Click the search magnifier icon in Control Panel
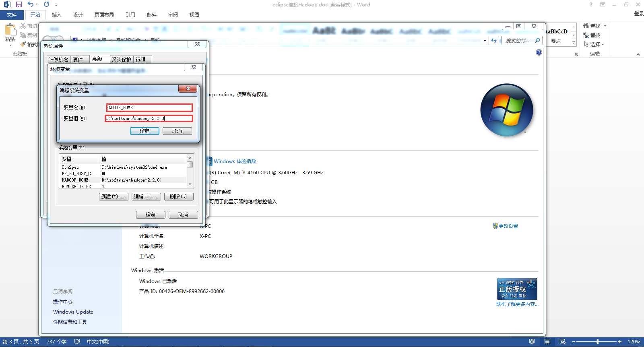This screenshot has height=347, width=644. point(537,40)
